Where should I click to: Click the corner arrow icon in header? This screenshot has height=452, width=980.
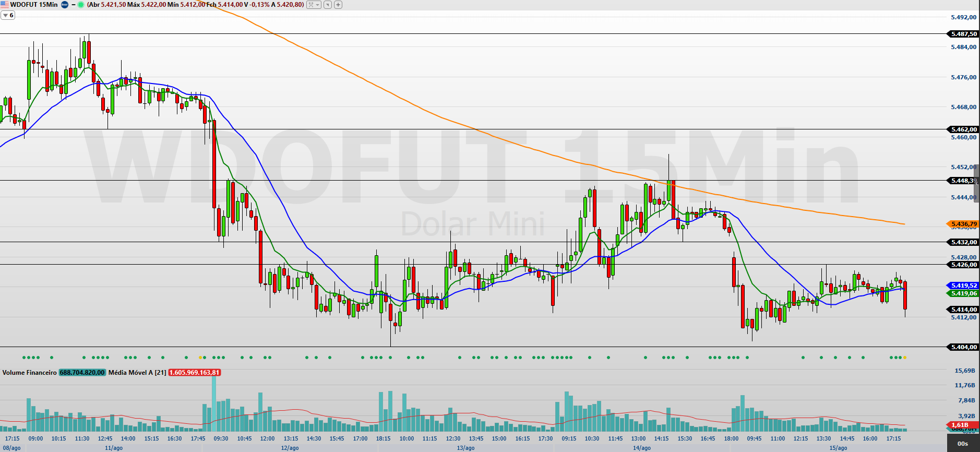click(328, 5)
